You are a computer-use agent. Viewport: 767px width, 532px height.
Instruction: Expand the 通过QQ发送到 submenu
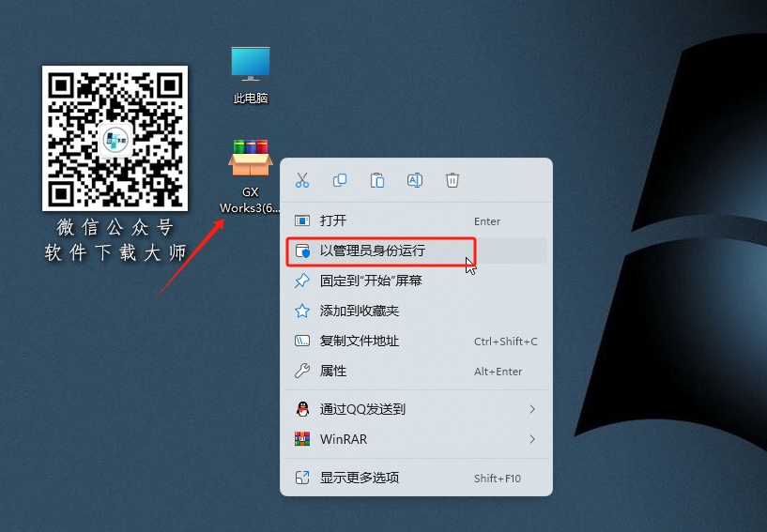coord(416,409)
